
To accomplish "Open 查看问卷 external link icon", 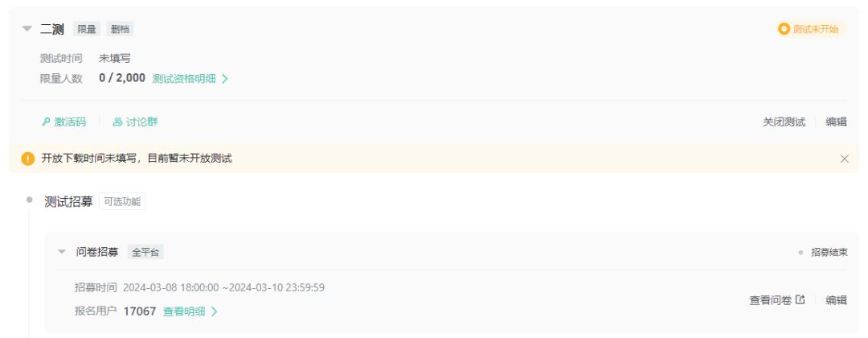I will point(800,299).
